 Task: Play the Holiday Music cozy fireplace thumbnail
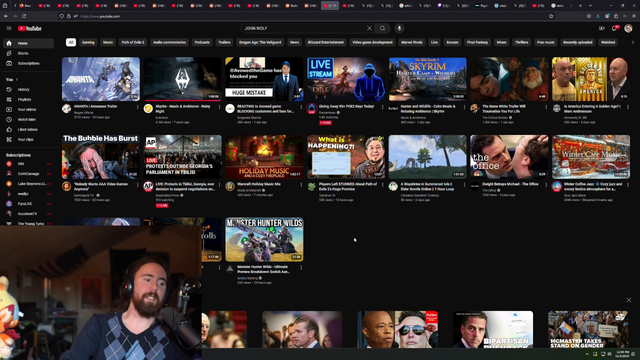[x=264, y=157]
